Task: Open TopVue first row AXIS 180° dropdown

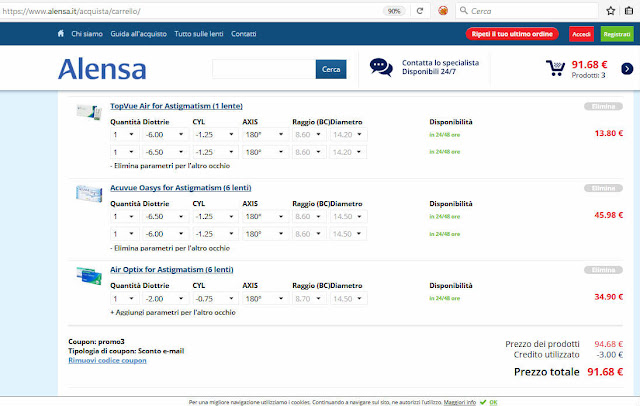Action: click(x=264, y=134)
